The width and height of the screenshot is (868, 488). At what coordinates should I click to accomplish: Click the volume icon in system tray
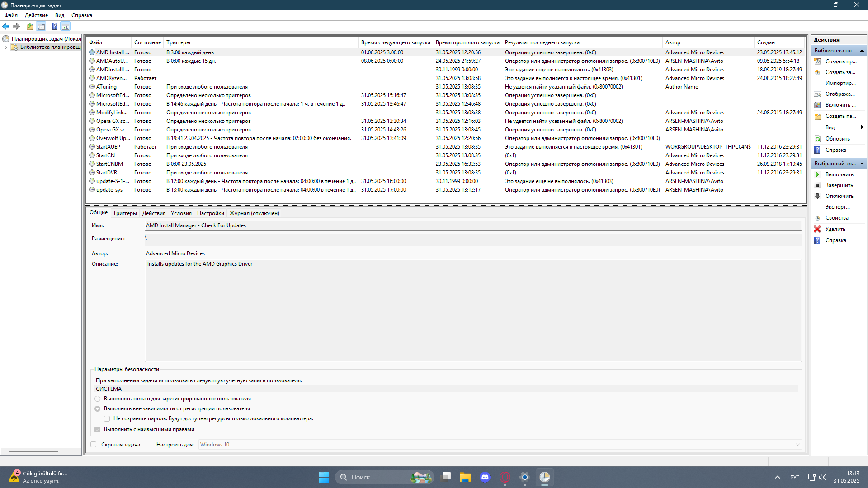(x=823, y=477)
